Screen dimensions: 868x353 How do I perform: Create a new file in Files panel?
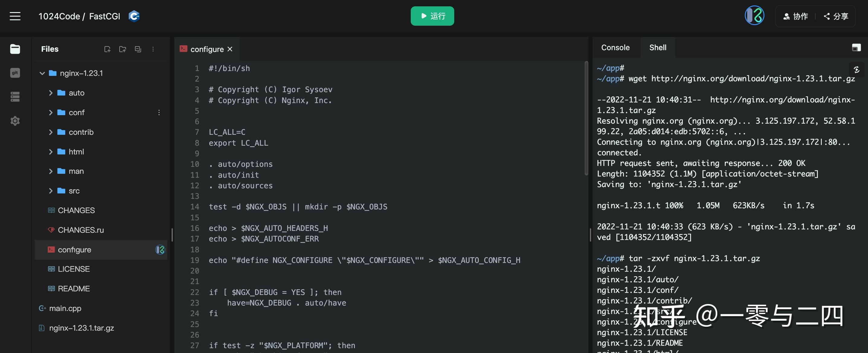[107, 49]
